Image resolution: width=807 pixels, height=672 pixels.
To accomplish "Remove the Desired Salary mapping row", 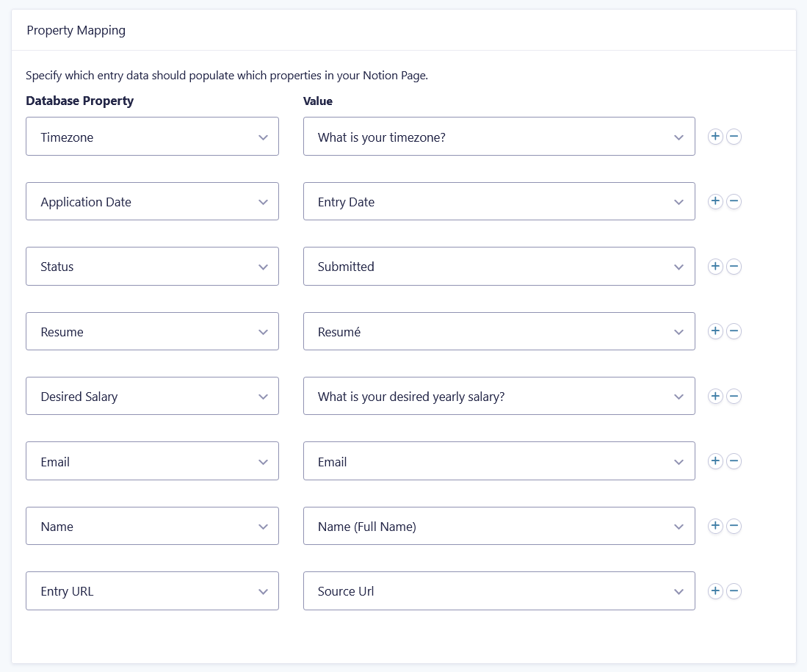I will [x=734, y=396].
